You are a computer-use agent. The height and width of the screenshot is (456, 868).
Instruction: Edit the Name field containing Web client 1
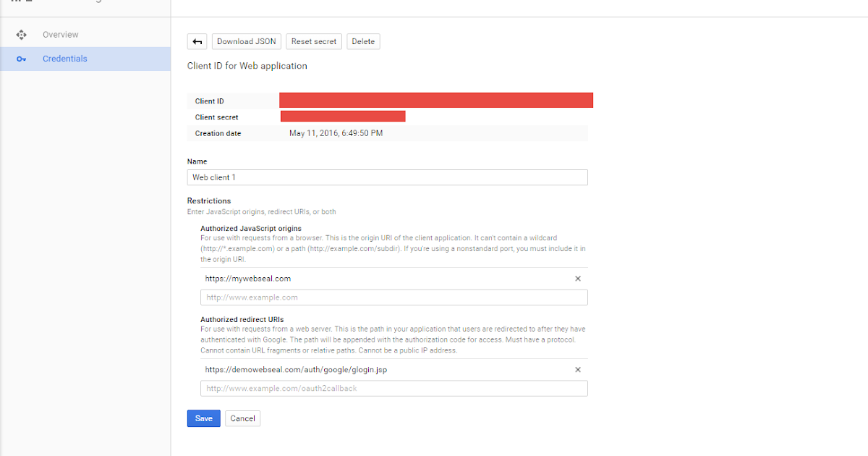coord(387,177)
